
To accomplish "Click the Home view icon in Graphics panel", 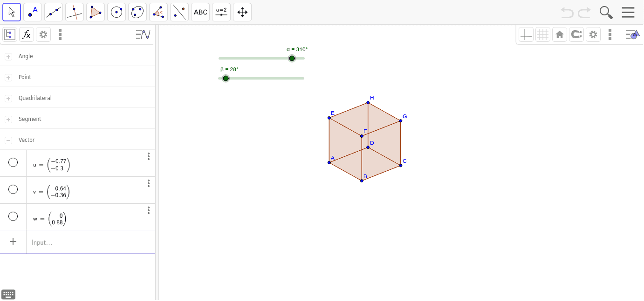I will click(559, 34).
